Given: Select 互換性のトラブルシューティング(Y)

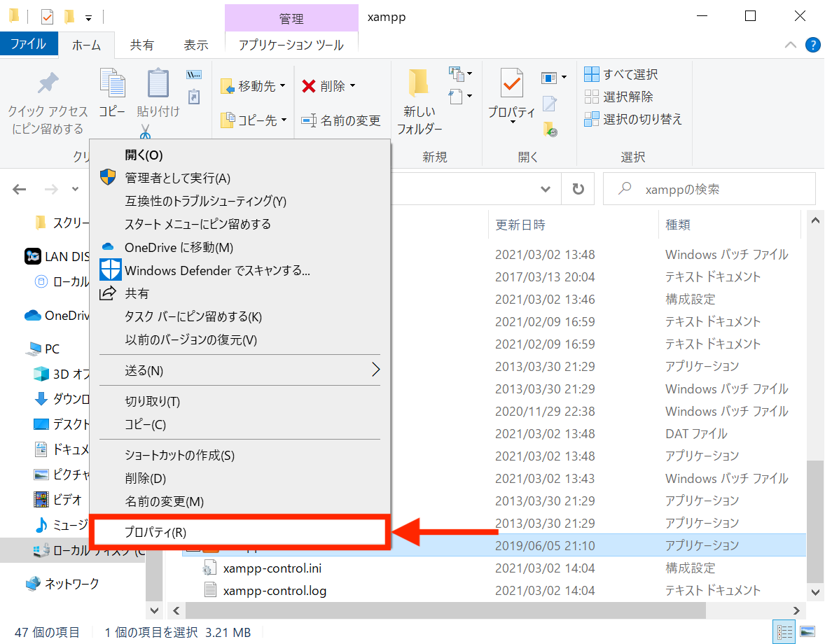Looking at the screenshot, I should (240, 202).
